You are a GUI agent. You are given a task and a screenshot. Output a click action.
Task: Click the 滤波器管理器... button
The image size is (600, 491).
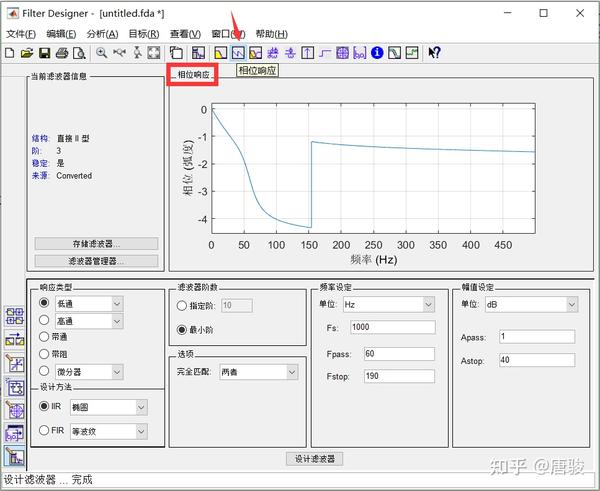96,261
